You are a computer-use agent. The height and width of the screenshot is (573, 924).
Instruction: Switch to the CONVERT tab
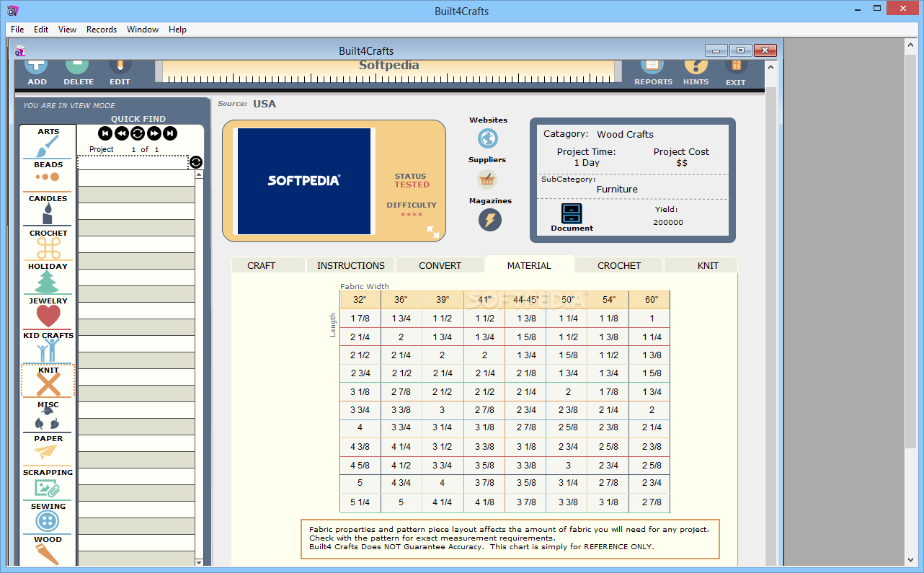point(440,265)
